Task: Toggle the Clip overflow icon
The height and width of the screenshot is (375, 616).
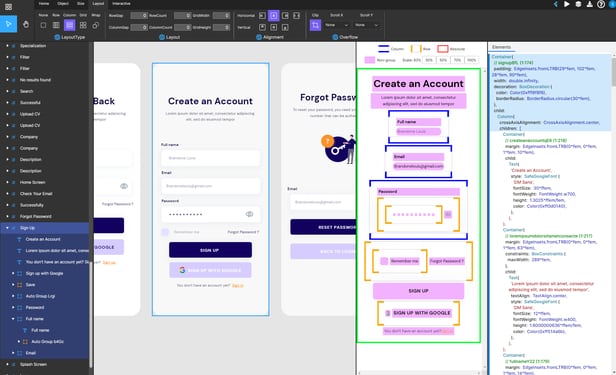Action: [315, 25]
